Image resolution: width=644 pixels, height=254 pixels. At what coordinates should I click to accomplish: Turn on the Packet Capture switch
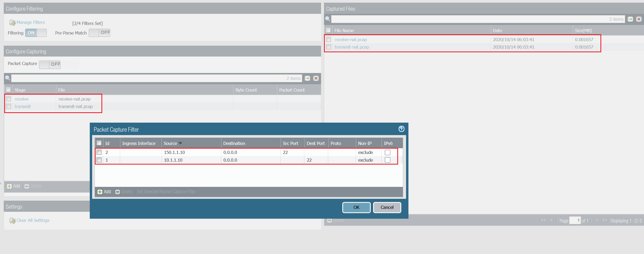tap(50, 64)
